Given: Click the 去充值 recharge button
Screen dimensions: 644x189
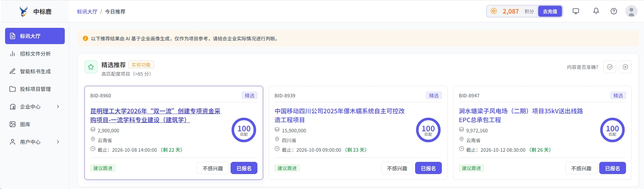Looking at the screenshot, I should 550,11.
